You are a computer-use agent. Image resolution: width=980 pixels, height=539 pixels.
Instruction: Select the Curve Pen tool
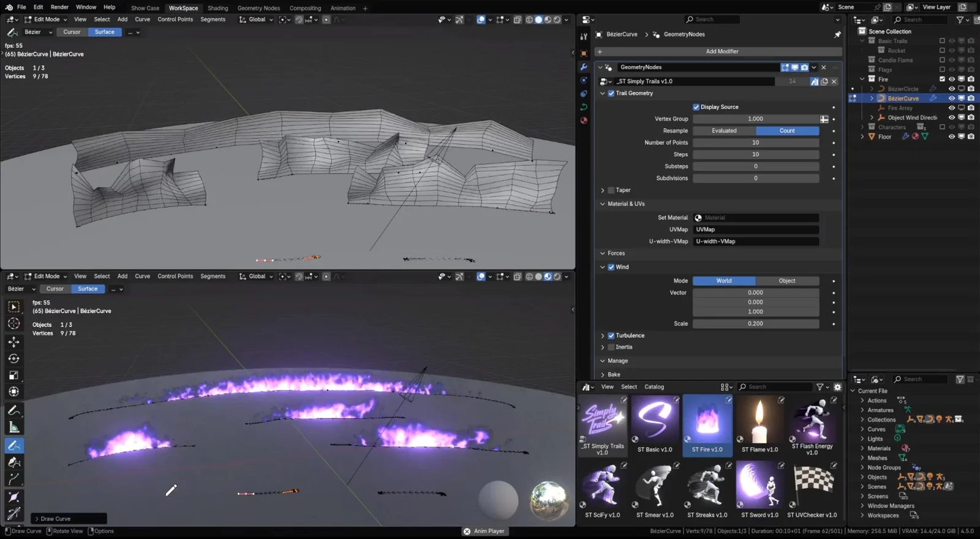point(13,462)
